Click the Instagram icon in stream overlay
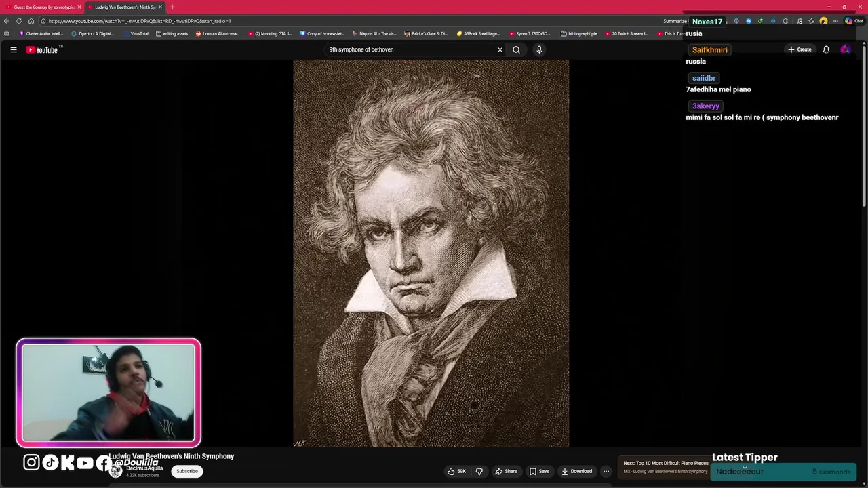868x488 pixels. tap(31, 462)
